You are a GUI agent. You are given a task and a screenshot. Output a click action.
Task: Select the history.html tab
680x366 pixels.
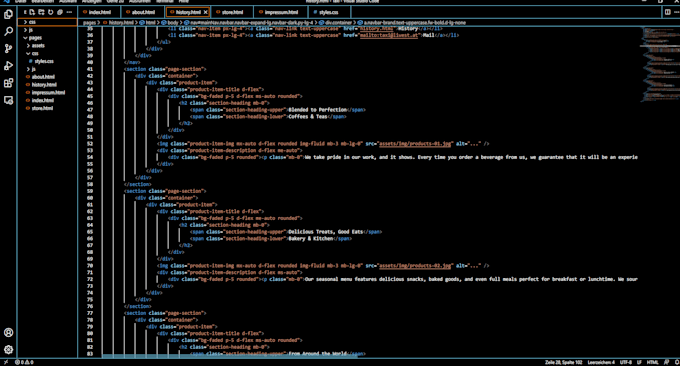188,12
